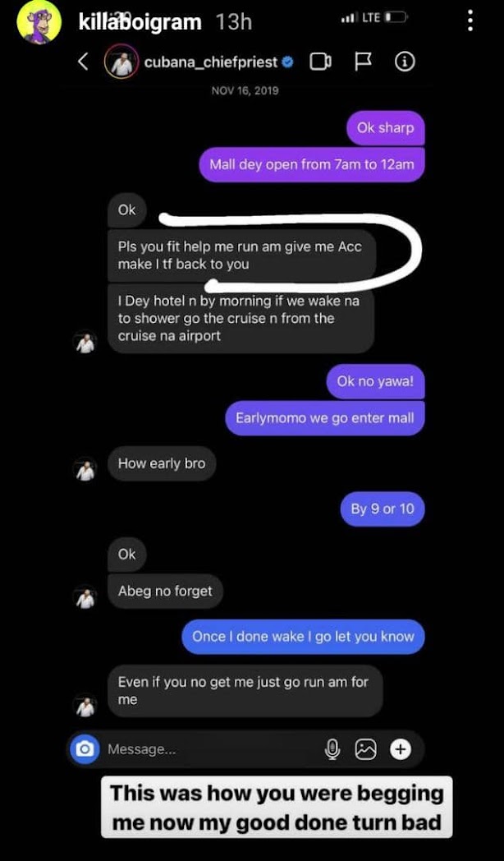Tap the flag icon in chat header
504x861 pixels.
pyautogui.click(x=363, y=62)
